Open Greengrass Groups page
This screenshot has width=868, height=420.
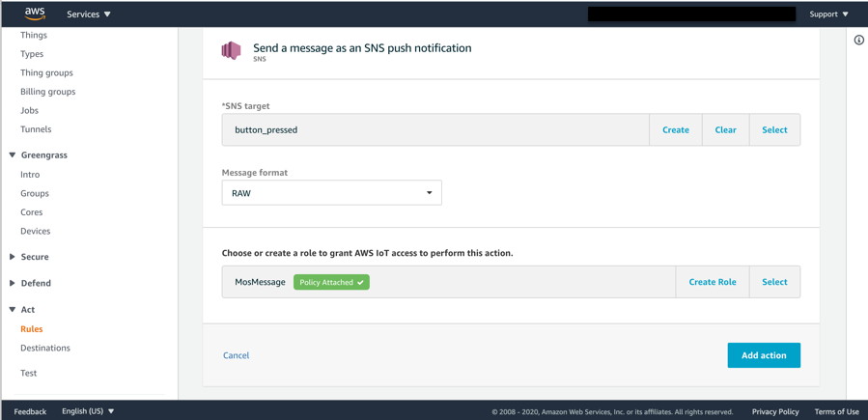coord(35,194)
